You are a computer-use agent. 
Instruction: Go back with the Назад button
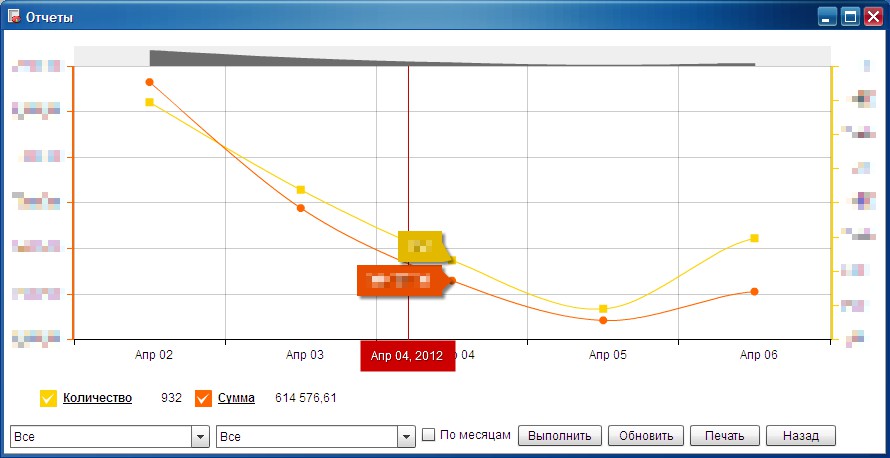point(801,436)
